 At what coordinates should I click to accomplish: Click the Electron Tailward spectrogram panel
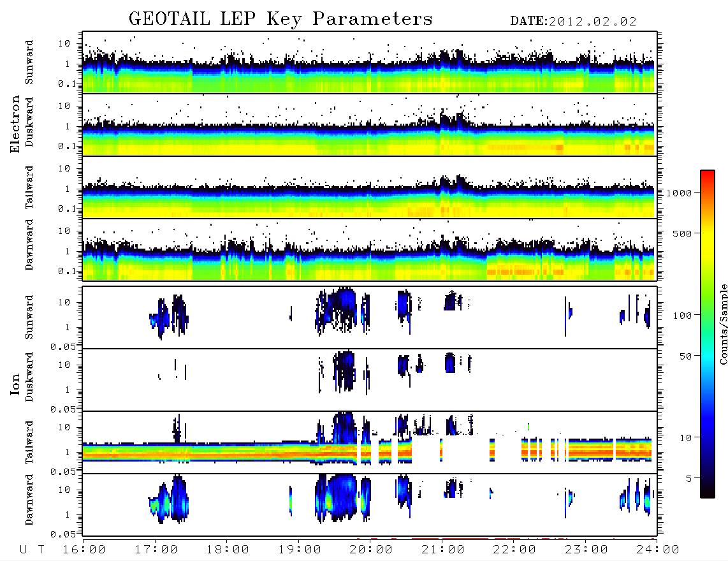click(x=370, y=187)
